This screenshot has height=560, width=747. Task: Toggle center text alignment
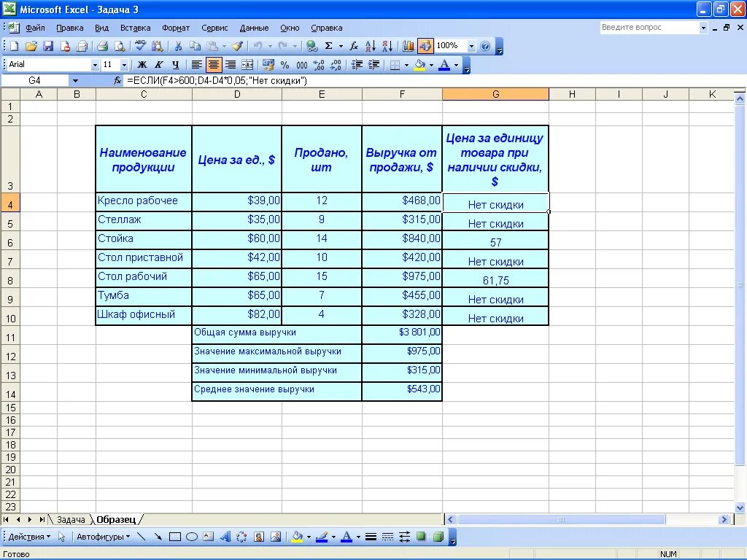[x=214, y=65]
